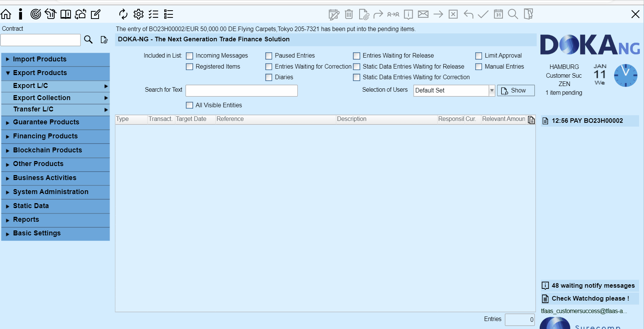Click the envelope message icon
The image size is (644, 329).
pos(423,14)
